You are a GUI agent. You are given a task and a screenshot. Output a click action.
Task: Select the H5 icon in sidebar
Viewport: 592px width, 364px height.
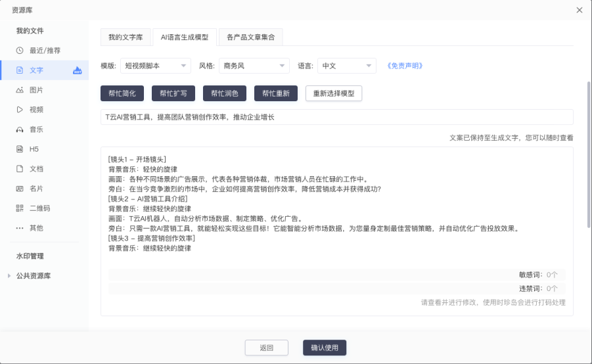click(x=20, y=149)
